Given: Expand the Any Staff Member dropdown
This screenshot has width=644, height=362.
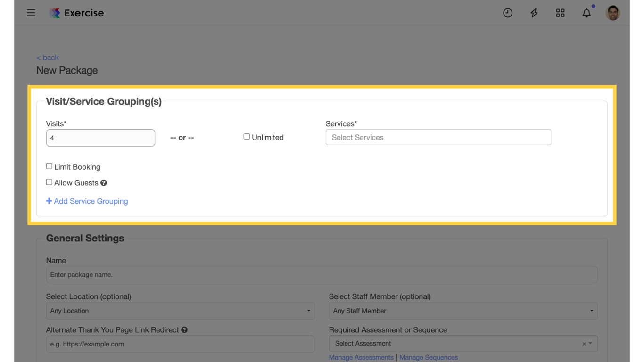Looking at the screenshot, I should pos(463,311).
